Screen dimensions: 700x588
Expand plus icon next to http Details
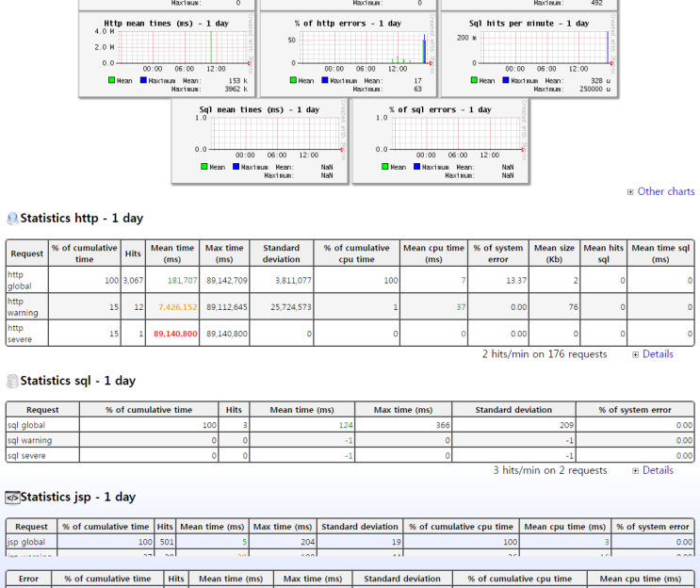pos(635,355)
